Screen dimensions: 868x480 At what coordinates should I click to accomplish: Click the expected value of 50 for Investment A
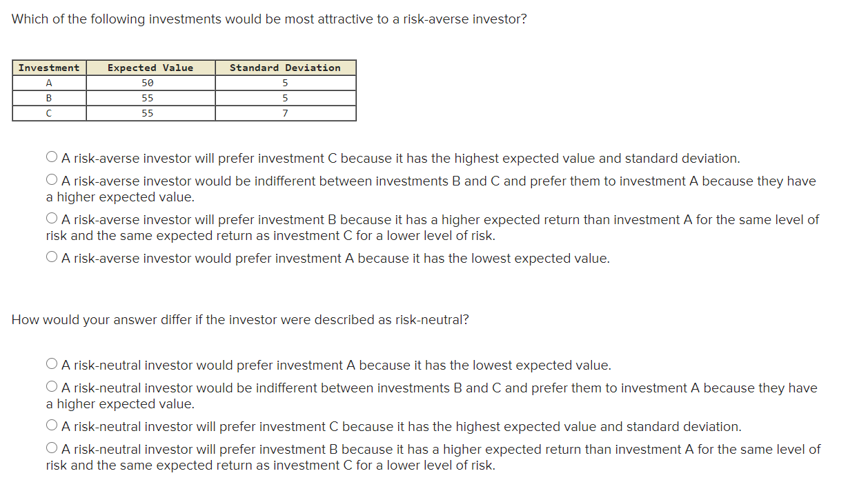click(x=150, y=82)
